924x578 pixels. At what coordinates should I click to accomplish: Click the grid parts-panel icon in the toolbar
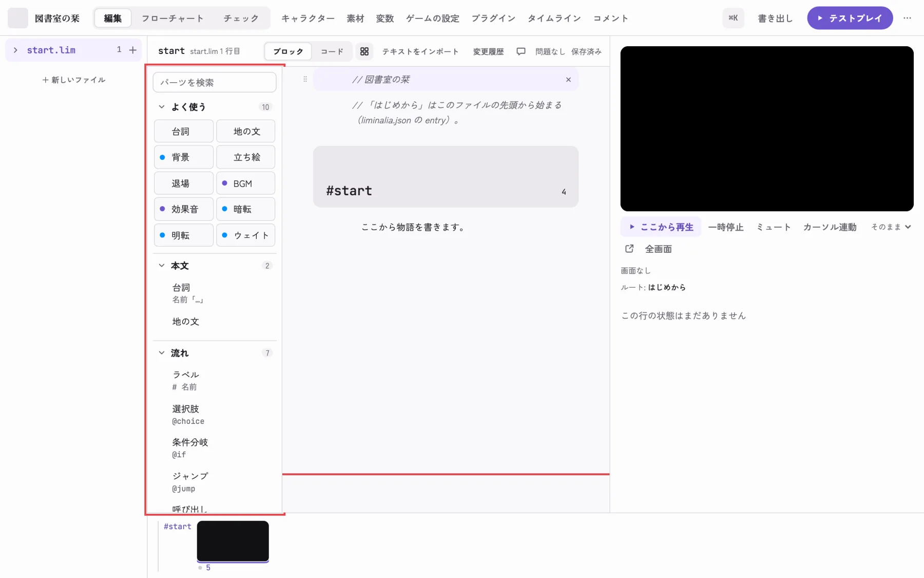tap(364, 51)
